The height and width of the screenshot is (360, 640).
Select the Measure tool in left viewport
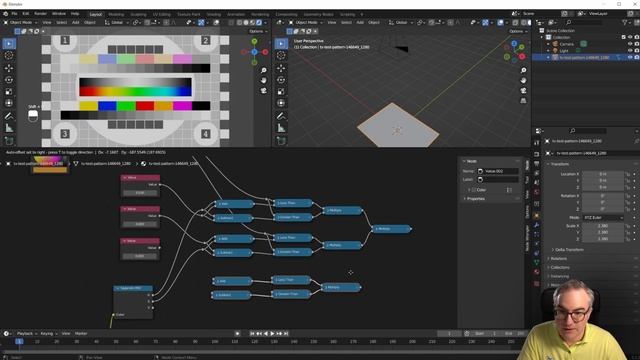(x=9, y=128)
